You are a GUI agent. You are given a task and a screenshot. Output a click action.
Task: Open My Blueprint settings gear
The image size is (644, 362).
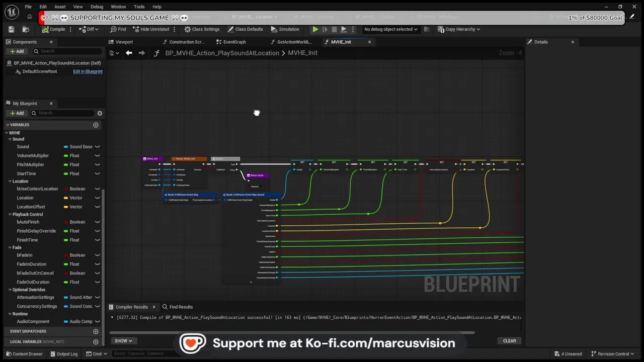100,113
